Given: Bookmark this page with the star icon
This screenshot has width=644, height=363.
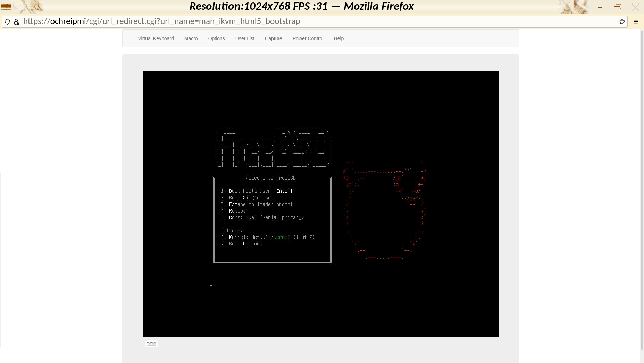Looking at the screenshot, I should click(622, 22).
